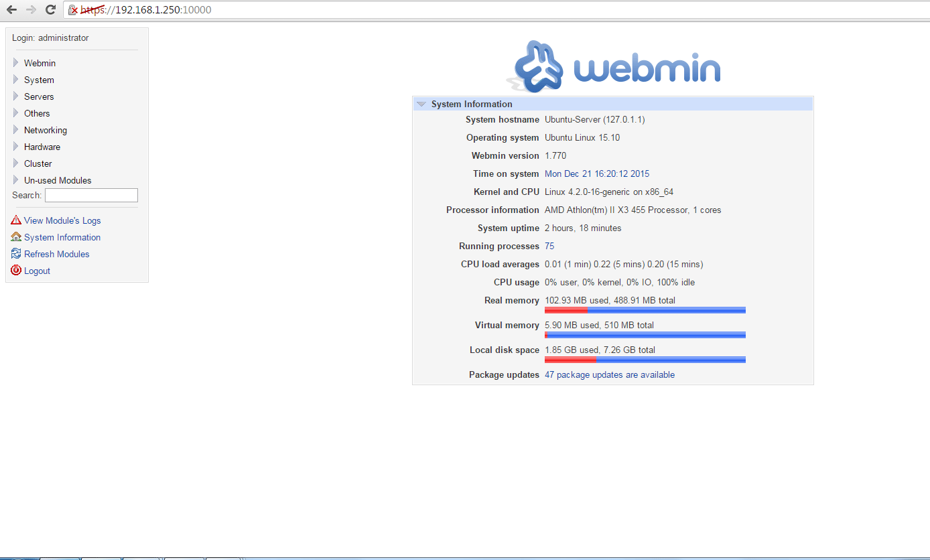This screenshot has height=560, width=930.
Task: Click the Virtual memory usage bar
Action: tap(645, 335)
